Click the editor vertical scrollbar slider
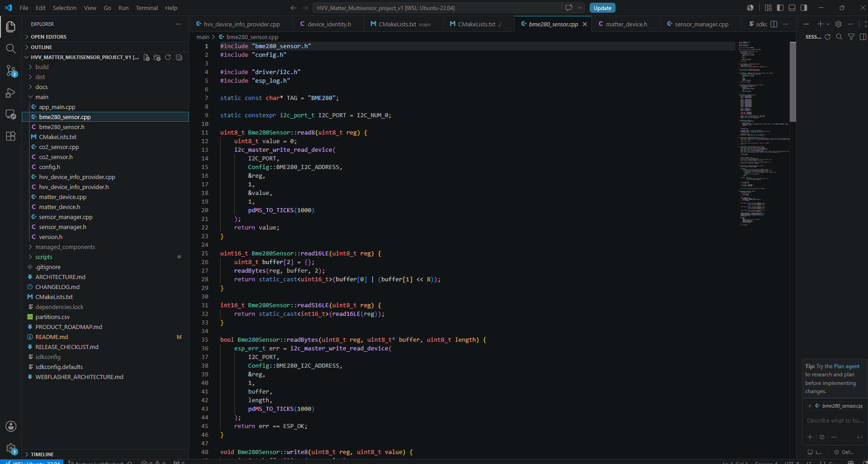Screen dimensions: 868x464 click(793, 82)
